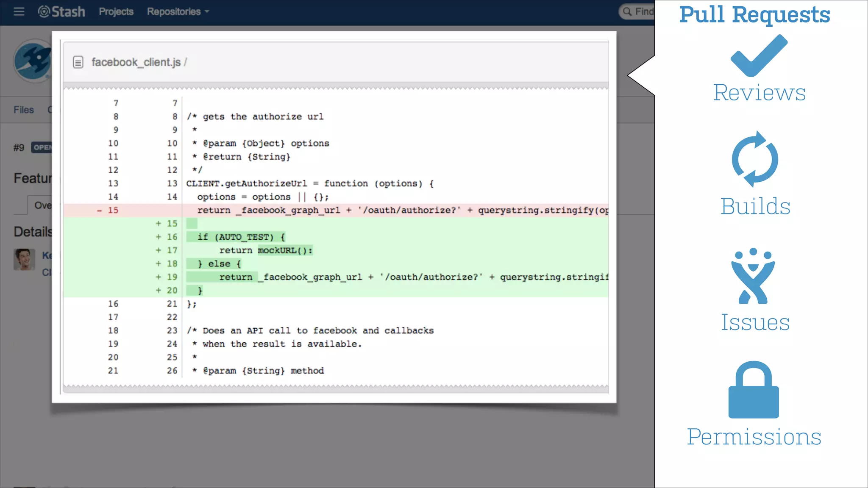This screenshot has width=868, height=488.
Task: Focus the Find search field
Action: tap(637, 11)
